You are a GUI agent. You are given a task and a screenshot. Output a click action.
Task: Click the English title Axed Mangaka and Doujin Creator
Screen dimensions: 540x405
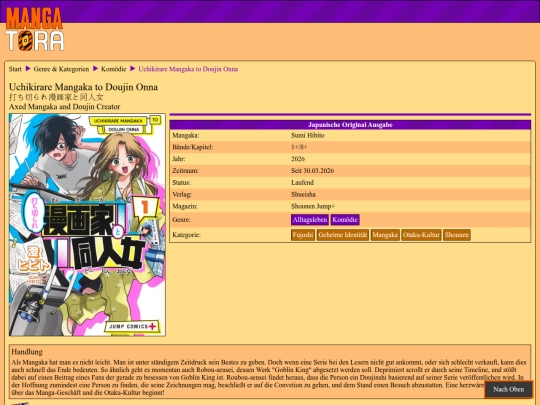point(64,107)
